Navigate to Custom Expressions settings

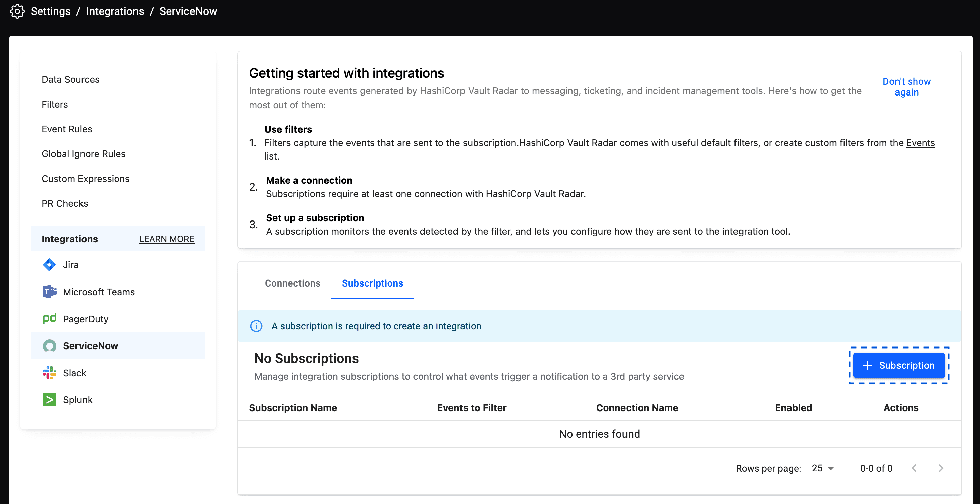pyautogui.click(x=86, y=178)
